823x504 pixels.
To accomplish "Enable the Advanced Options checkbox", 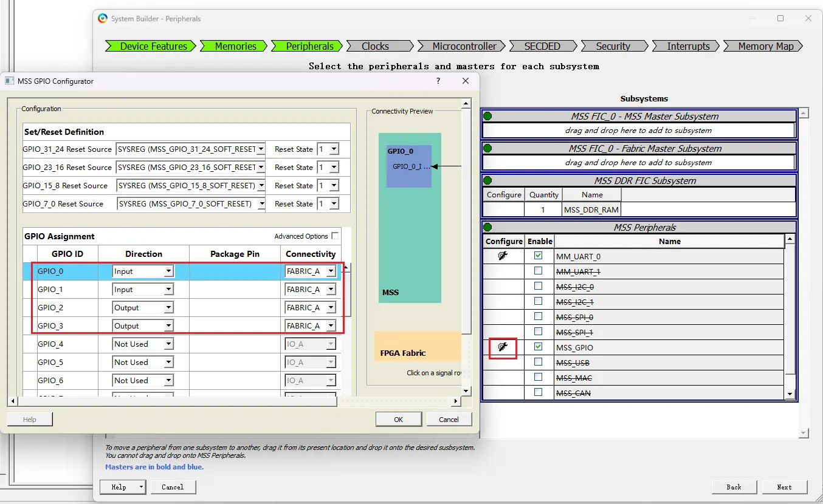I will click(x=334, y=236).
